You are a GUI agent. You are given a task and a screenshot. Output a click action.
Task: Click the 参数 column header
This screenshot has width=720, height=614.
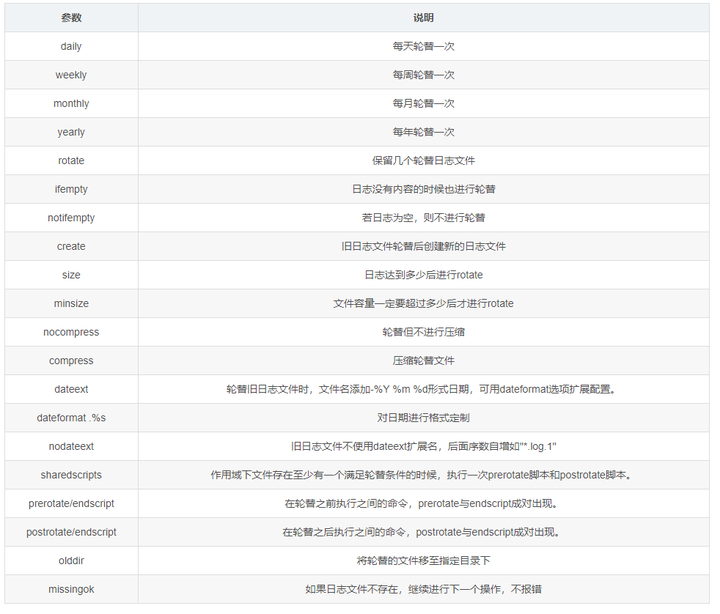[71, 18]
